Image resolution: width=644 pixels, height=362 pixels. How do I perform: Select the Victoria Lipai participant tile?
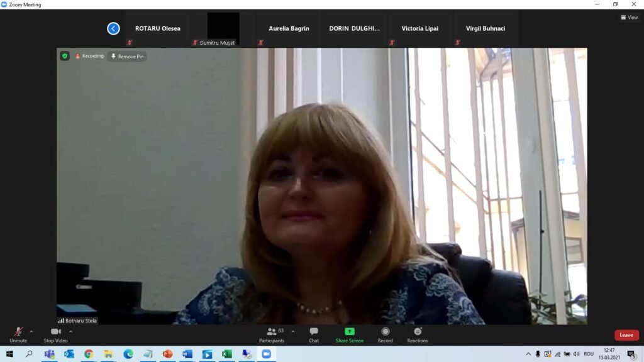419,28
